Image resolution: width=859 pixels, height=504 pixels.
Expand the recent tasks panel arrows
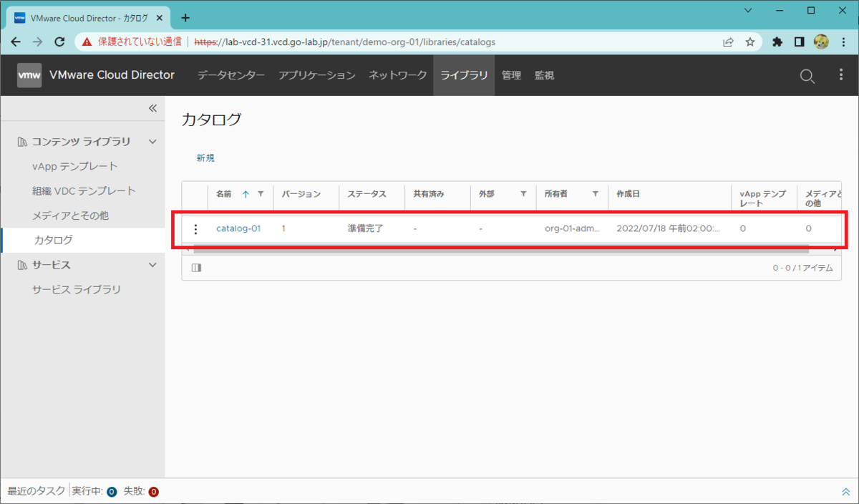coord(846,492)
